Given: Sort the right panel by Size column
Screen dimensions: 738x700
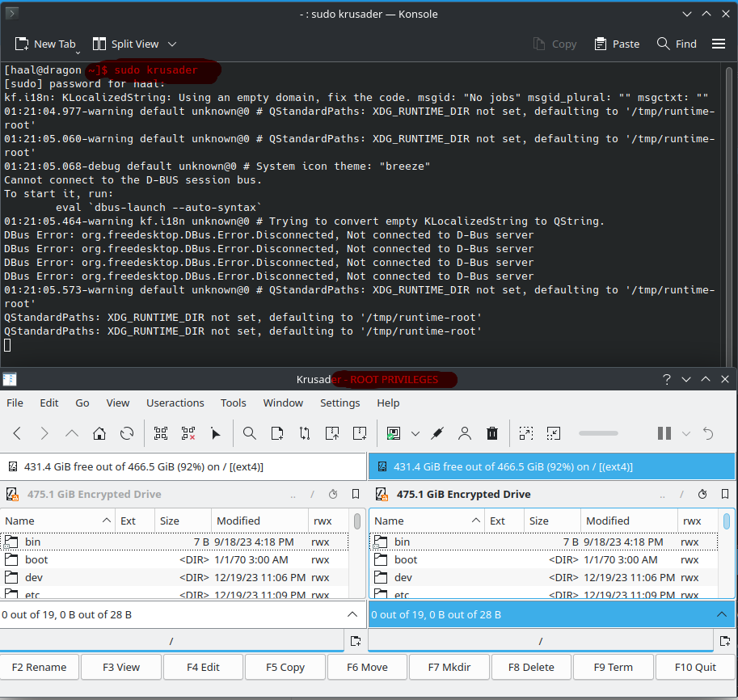Looking at the screenshot, I should tap(552, 521).
